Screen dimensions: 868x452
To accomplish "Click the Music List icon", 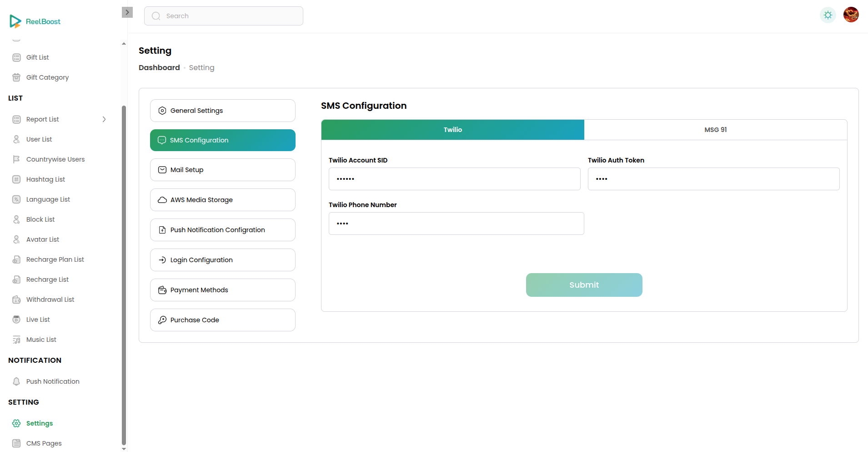I will pos(16,340).
